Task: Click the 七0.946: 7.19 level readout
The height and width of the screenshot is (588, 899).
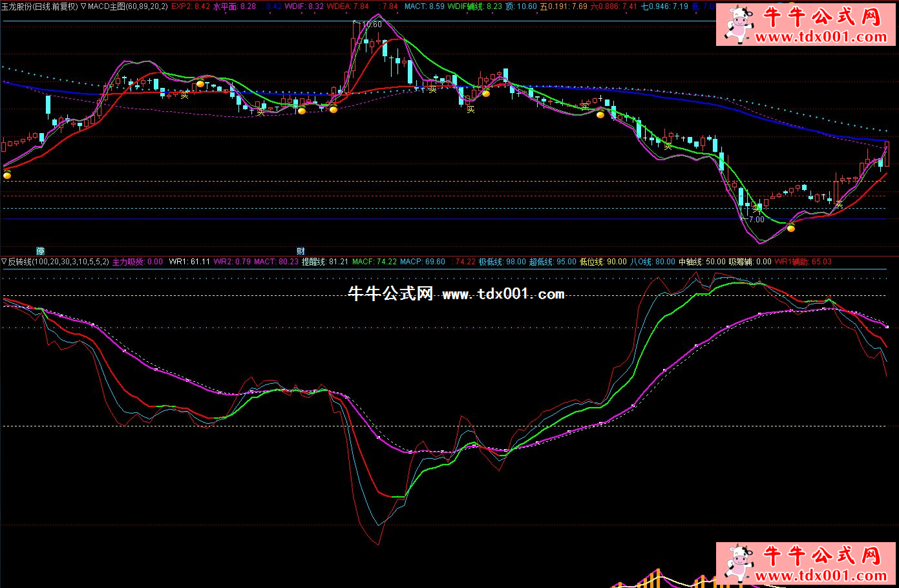Action: (x=664, y=6)
